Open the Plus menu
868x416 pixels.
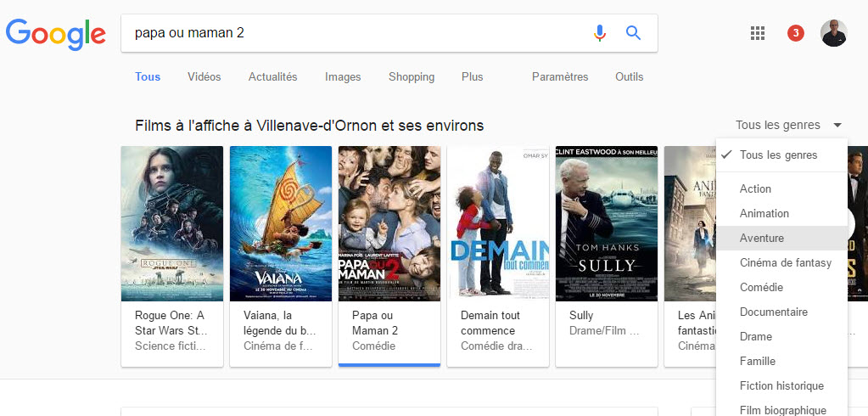click(x=473, y=77)
